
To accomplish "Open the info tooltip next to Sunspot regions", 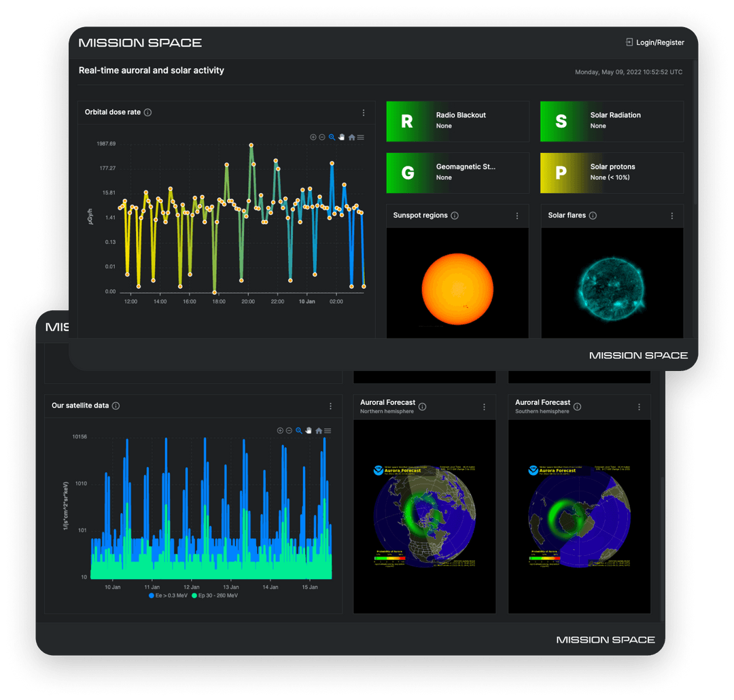I will pos(454,215).
